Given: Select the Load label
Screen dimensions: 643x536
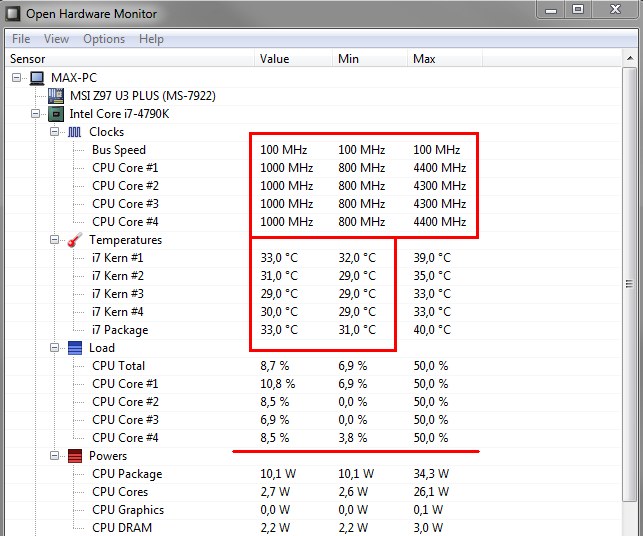Looking at the screenshot, I should [102, 348].
